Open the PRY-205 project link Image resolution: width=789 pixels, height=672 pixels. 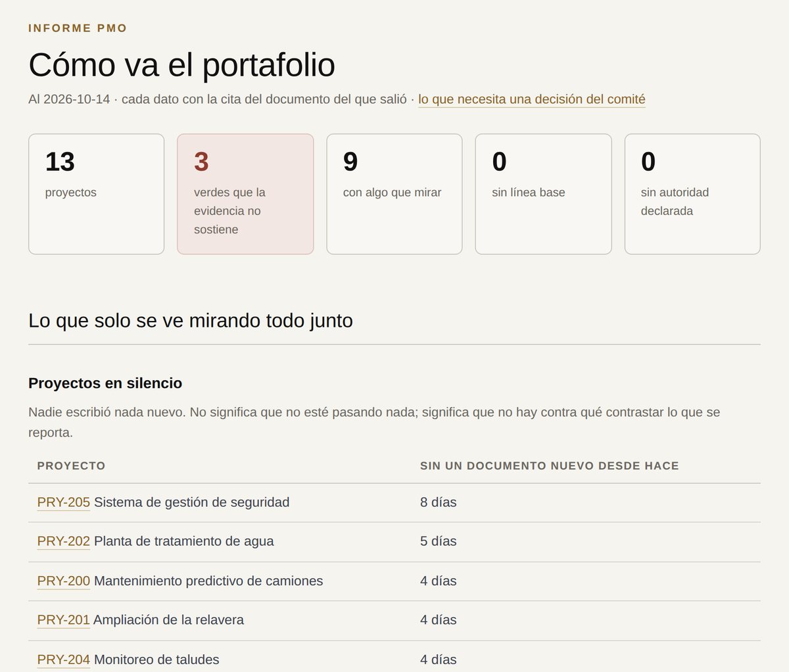[x=64, y=502]
